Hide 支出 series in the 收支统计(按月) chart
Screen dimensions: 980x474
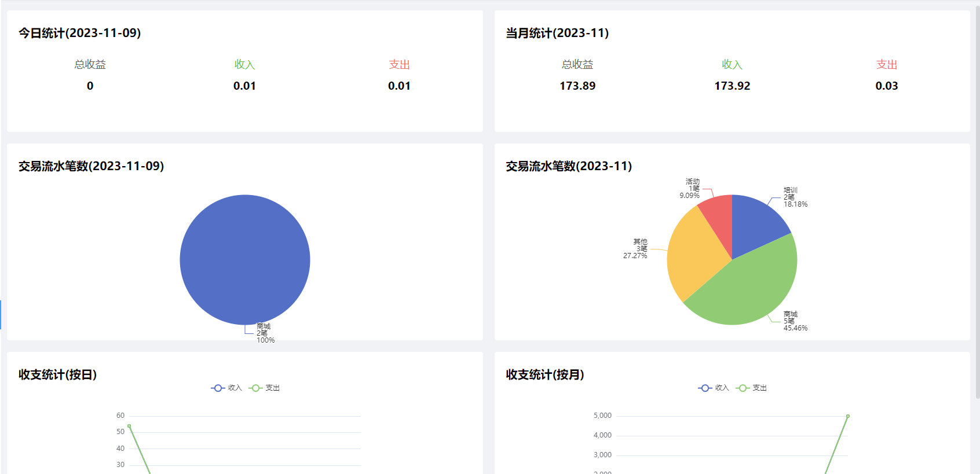coord(751,388)
